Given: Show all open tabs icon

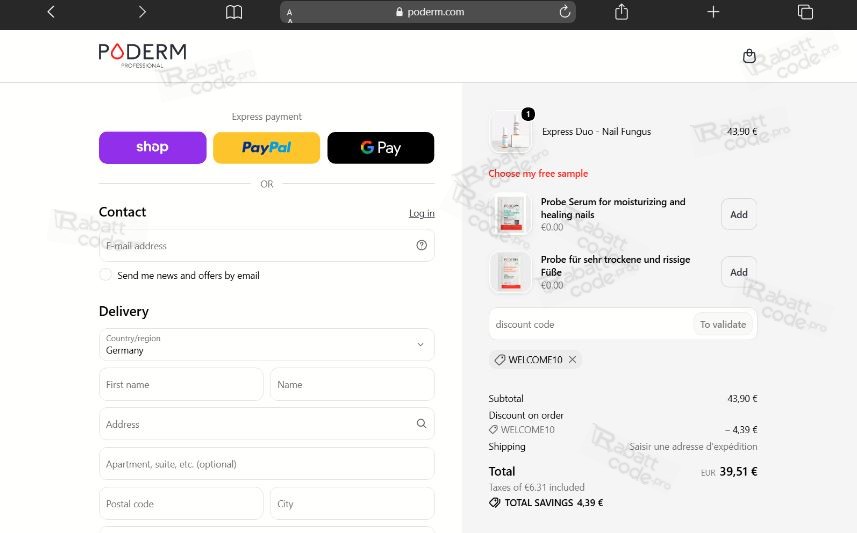Looking at the screenshot, I should point(805,11).
